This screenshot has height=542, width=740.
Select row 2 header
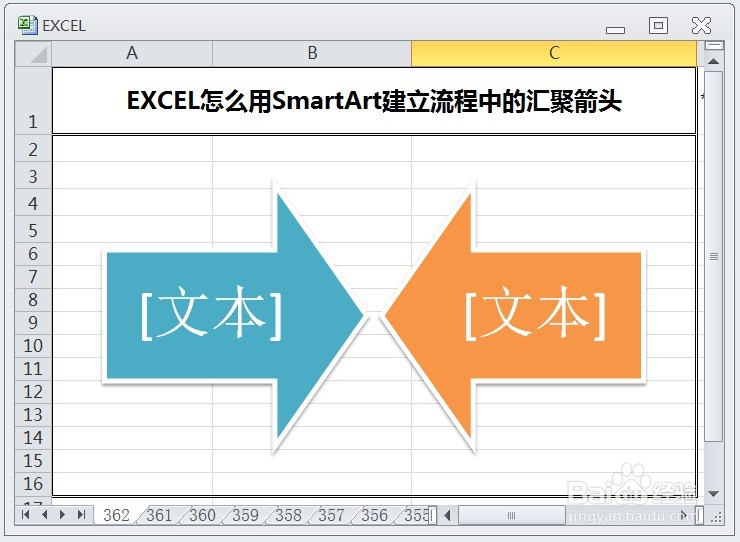coord(34,149)
